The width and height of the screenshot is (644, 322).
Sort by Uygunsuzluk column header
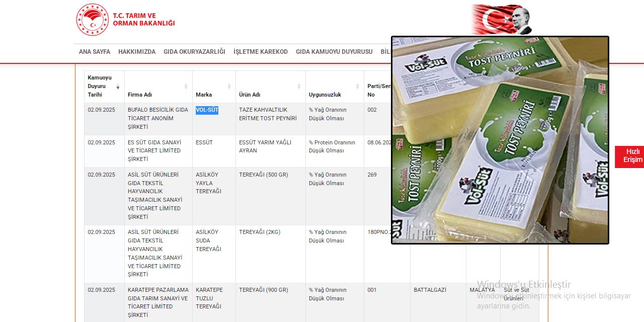pyautogui.click(x=335, y=87)
